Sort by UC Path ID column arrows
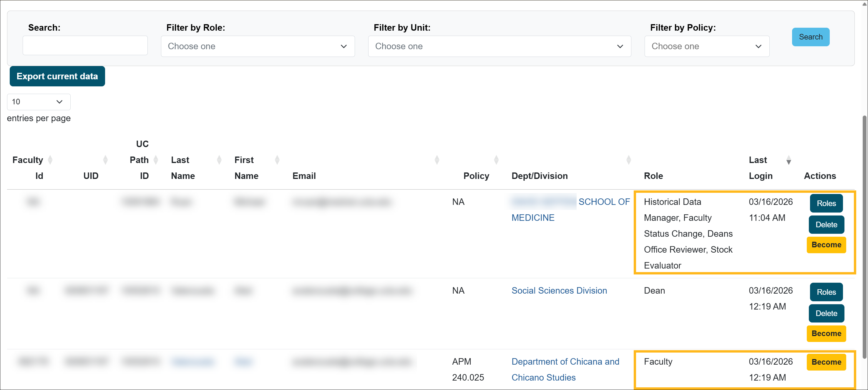 pyautogui.click(x=156, y=160)
